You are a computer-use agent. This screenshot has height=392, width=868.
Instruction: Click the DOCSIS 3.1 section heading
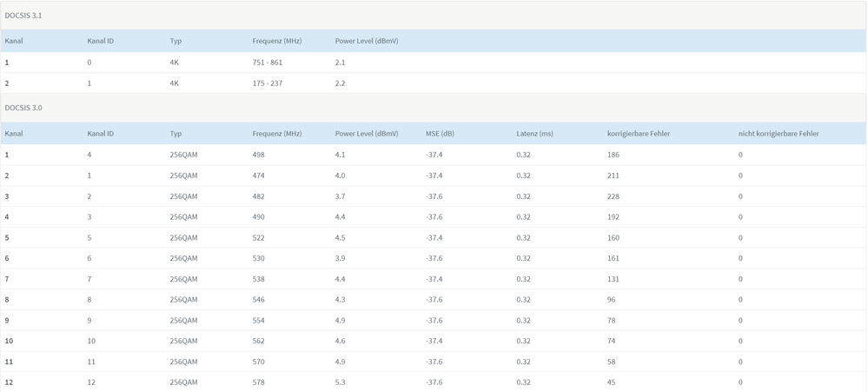pyautogui.click(x=23, y=15)
